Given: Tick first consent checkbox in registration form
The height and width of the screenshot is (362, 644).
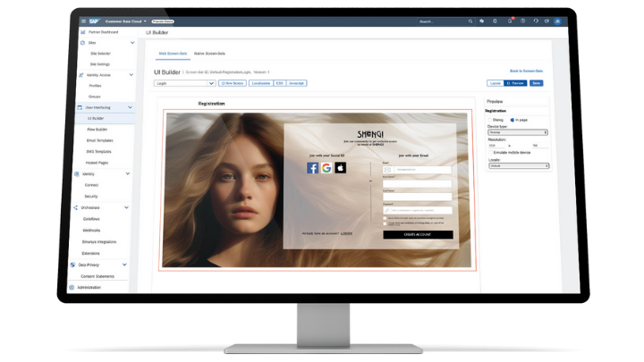Looking at the screenshot, I should tap(385, 218).
